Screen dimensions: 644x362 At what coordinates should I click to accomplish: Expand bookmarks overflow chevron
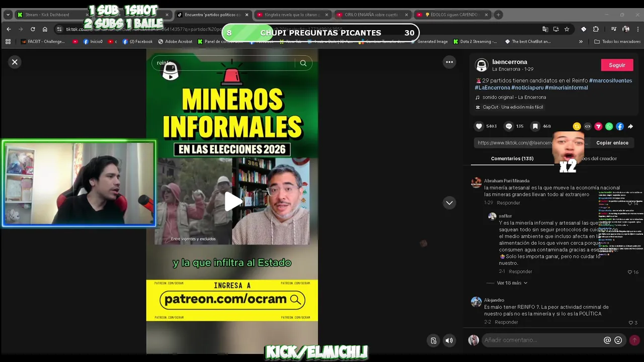click(x=581, y=41)
